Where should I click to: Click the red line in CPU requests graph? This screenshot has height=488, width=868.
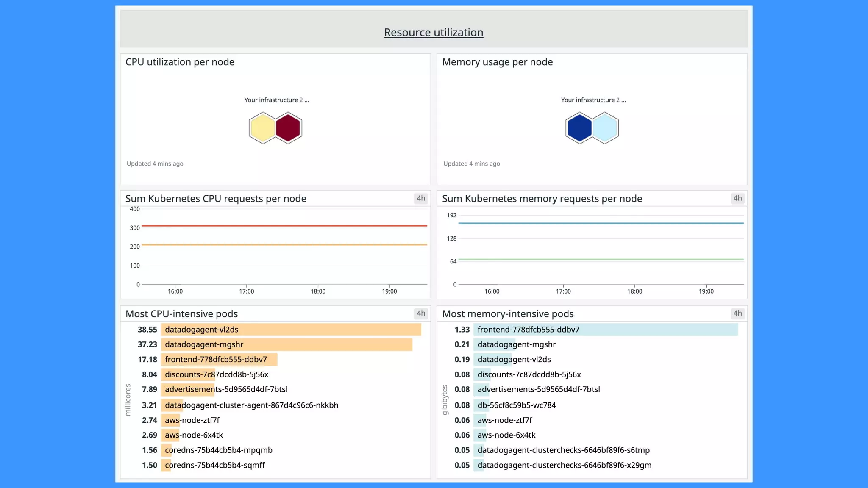tap(284, 226)
